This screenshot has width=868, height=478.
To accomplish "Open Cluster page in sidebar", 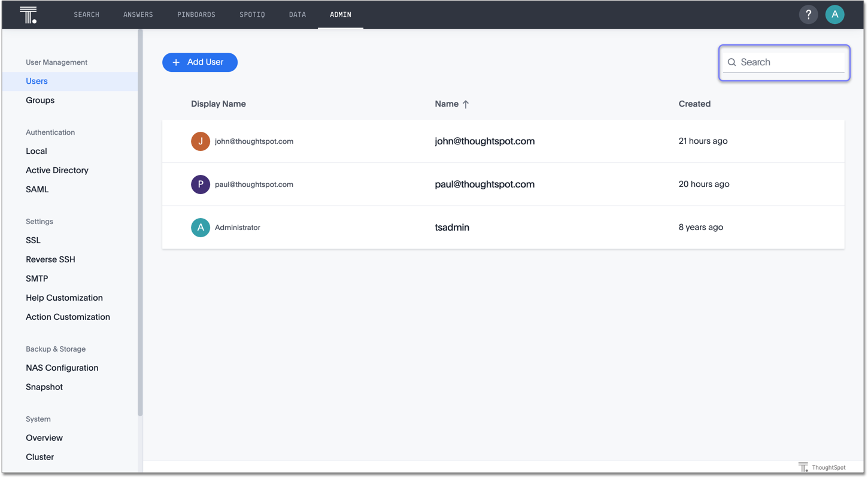I will [40, 457].
